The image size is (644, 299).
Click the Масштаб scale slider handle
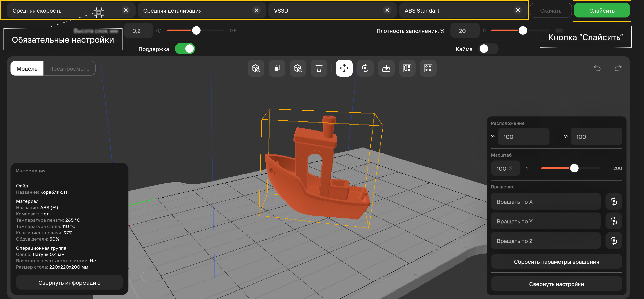(574, 168)
